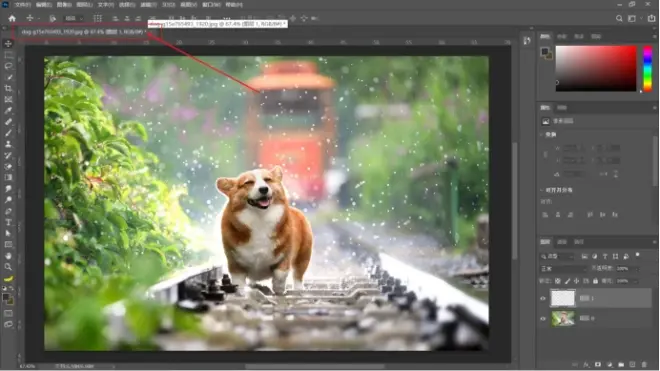This screenshot has height=371, width=660.
Task: Select the Eyedropper tool
Action: pos(8,111)
